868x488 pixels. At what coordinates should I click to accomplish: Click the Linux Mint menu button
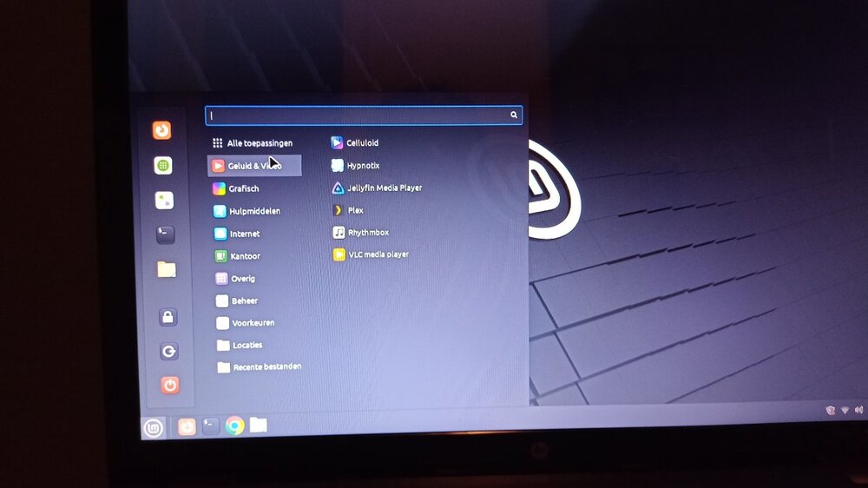[154, 427]
